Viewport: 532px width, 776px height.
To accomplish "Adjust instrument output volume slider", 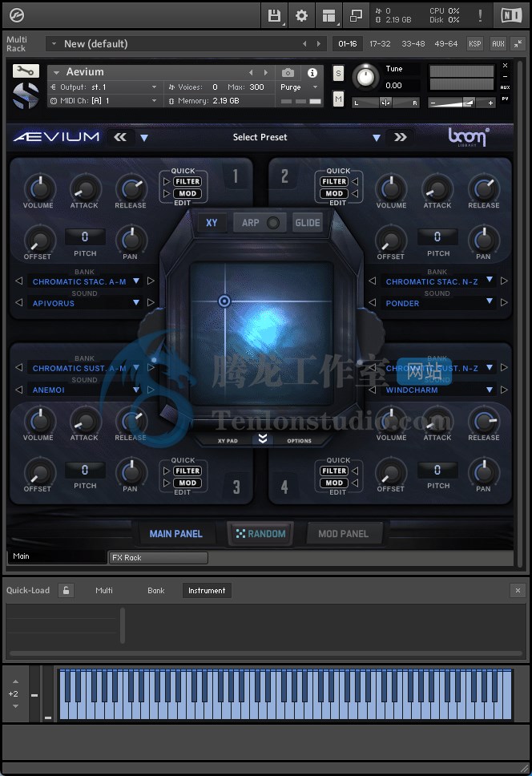I will pyautogui.click(x=461, y=103).
